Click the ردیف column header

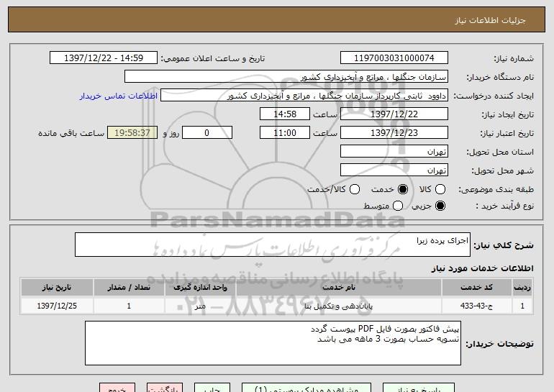click(522, 287)
